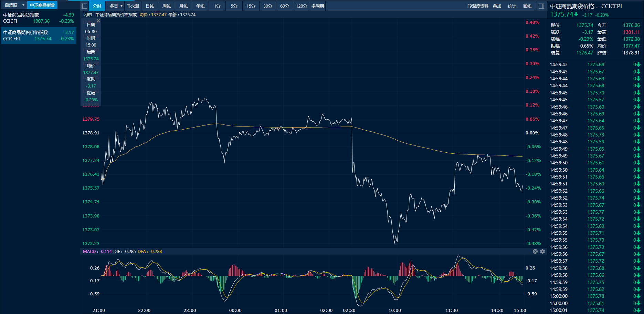This screenshot has height=314, width=644.
Task: Select CCICFI 中证商品期货指数 in watchlist
Action: click(x=38, y=18)
